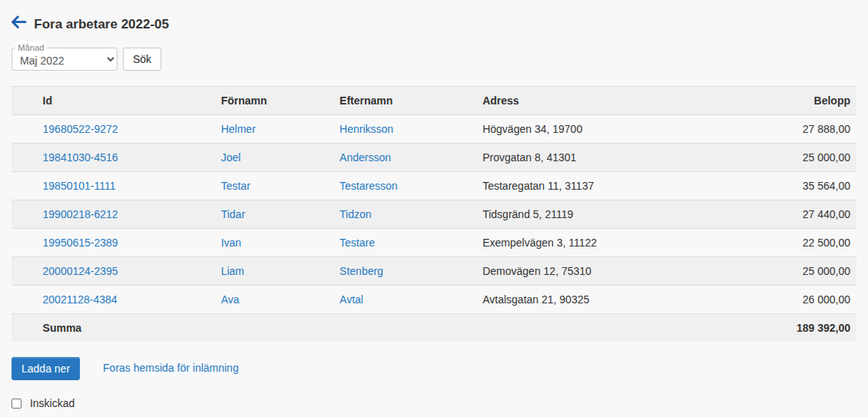This screenshot has height=417, width=868.
Task: Click address Demovägen 12, 75310
Action: [x=537, y=271]
